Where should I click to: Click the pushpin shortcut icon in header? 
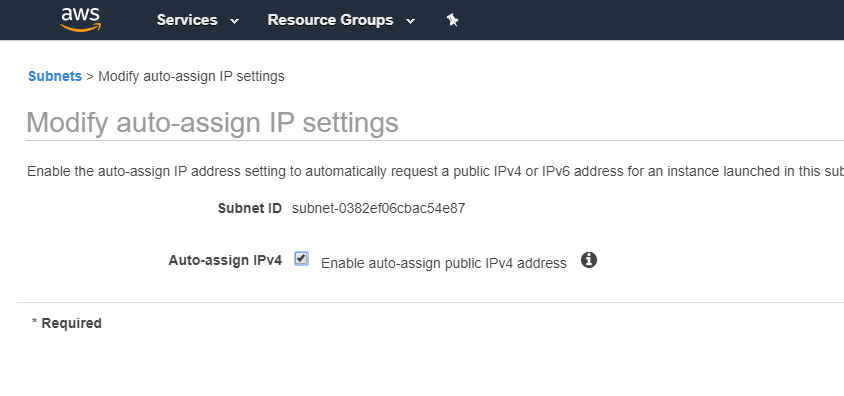pyautogui.click(x=452, y=20)
